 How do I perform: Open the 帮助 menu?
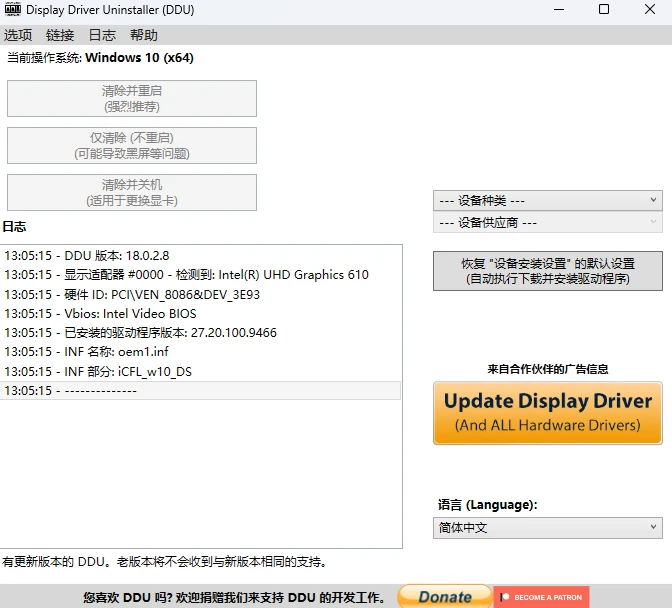(x=144, y=35)
